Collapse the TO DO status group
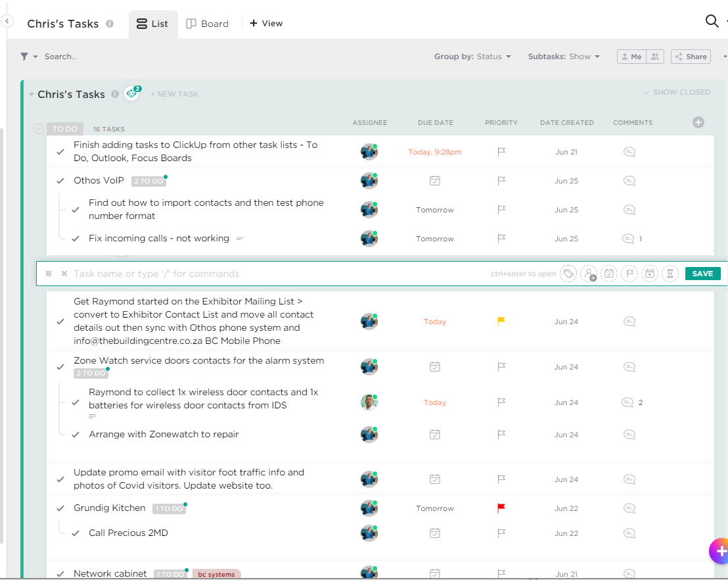Viewport: 728px width, 580px height. coord(39,129)
